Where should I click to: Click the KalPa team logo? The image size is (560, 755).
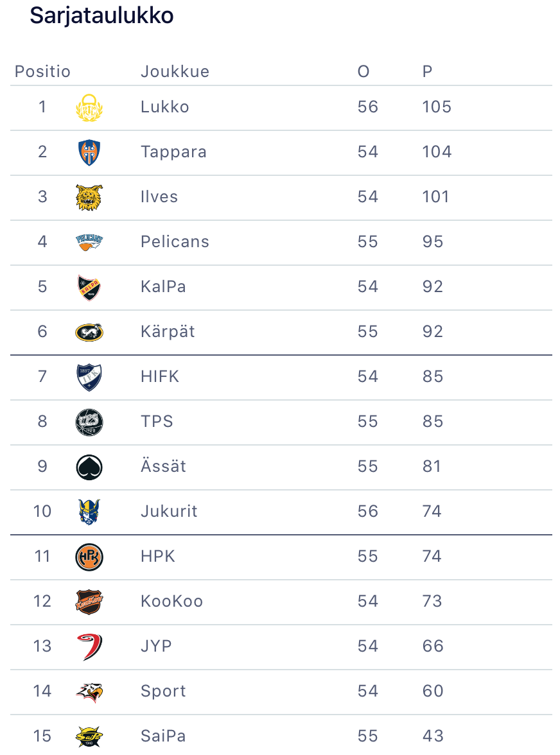coord(89,287)
